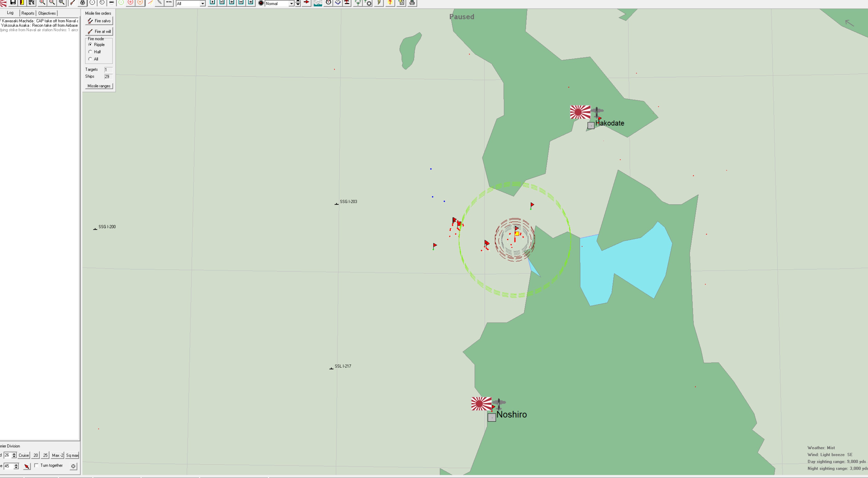The width and height of the screenshot is (868, 478).
Task: Click the red record light icon
Action: [x=261, y=3]
